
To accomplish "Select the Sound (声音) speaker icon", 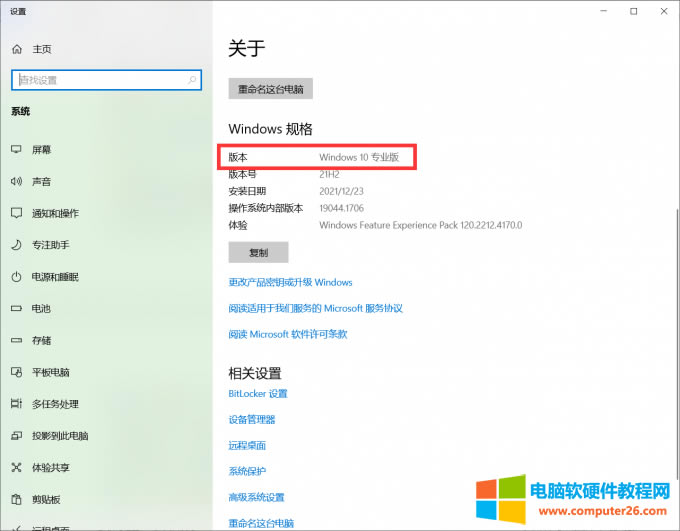I will click(x=16, y=181).
